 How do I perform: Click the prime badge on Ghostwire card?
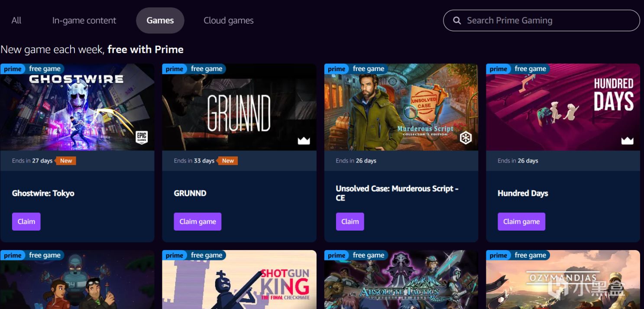13,69
